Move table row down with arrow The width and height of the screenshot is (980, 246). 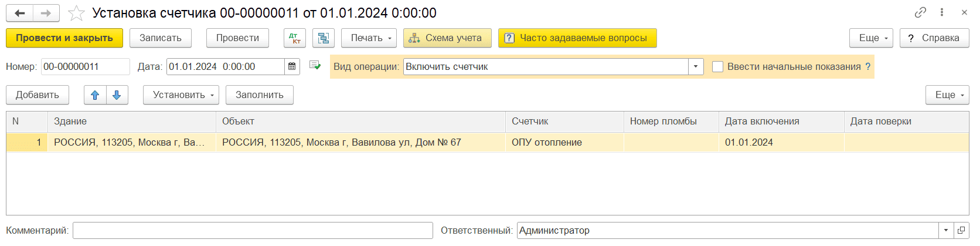[x=117, y=95]
